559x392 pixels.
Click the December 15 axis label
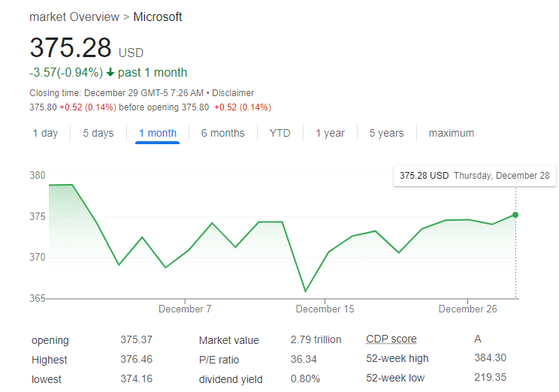325,309
